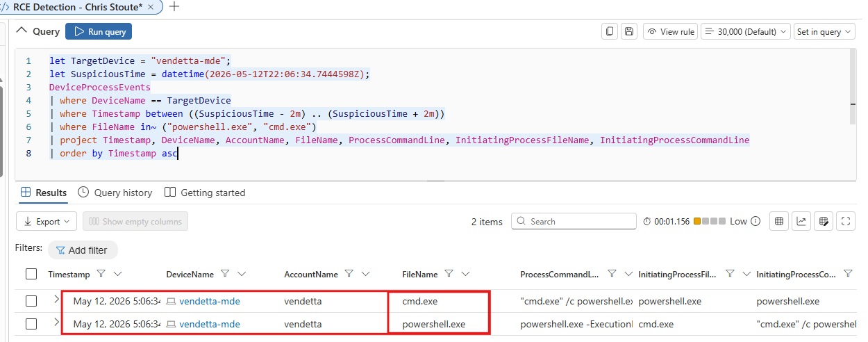Open FileName column sort chevron

pyautogui.click(x=466, y=274)
